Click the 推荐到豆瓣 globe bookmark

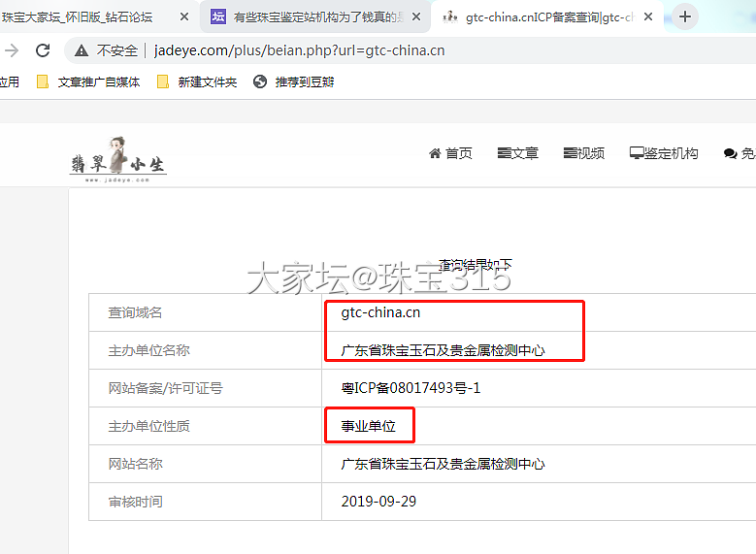tap(294, 81)
